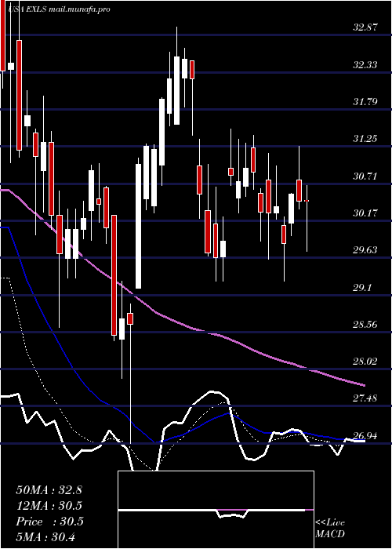The width and height of the screenshot is (392, 549).
Task: Click the long red candle falling to 28.56
Action: pos(114,275)
